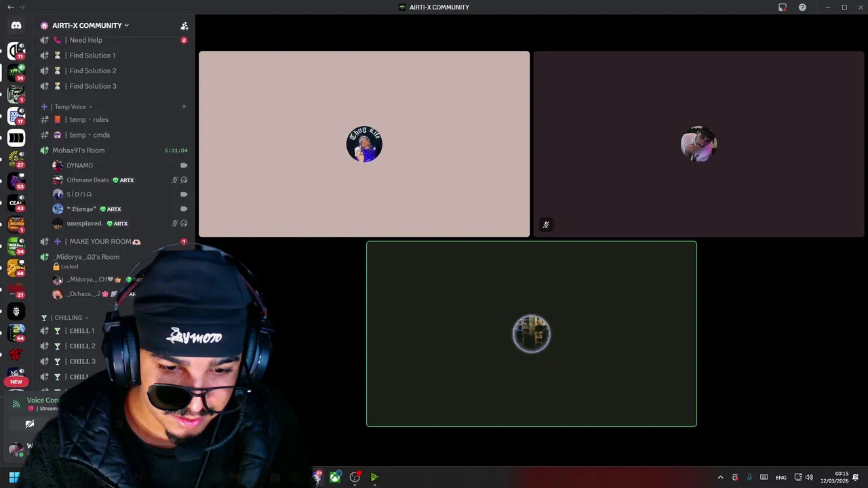Select the dark maroon participant video tile
The width and height of the screenshot is (868, 488).
click(x=699, y=144)
